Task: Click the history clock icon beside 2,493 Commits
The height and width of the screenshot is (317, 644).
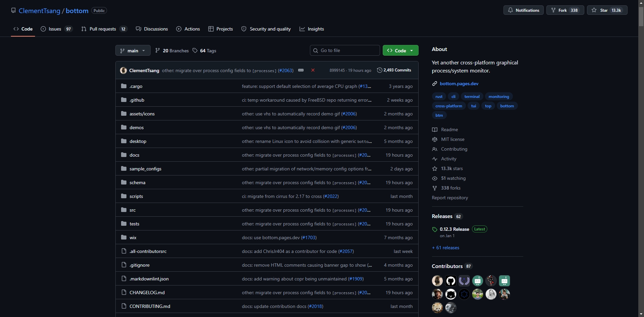Action: (379, 70)
